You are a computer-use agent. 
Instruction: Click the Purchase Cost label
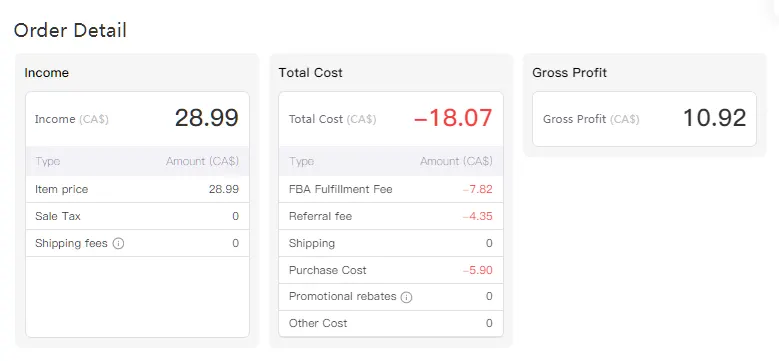(x=327, y=270)
